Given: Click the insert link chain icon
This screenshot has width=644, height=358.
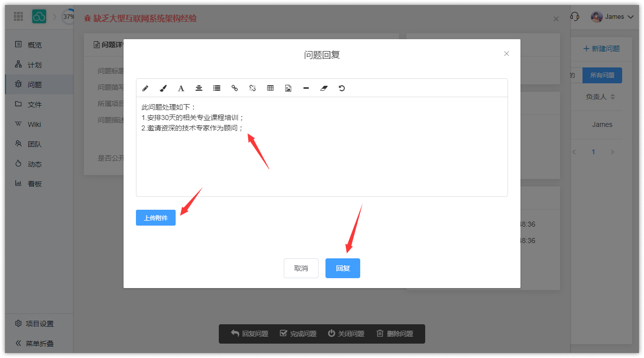Looking at the screenshot, I should [x=235, y=88].
